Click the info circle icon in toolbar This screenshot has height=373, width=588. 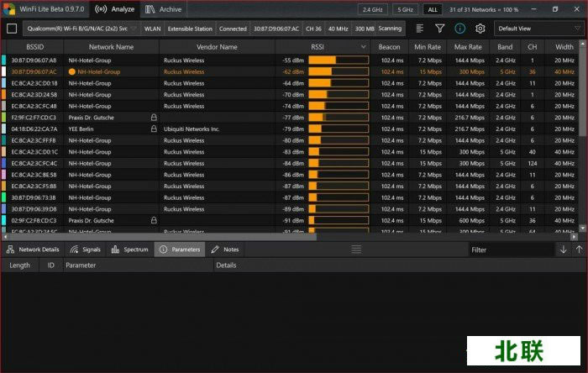coord(459,29)
